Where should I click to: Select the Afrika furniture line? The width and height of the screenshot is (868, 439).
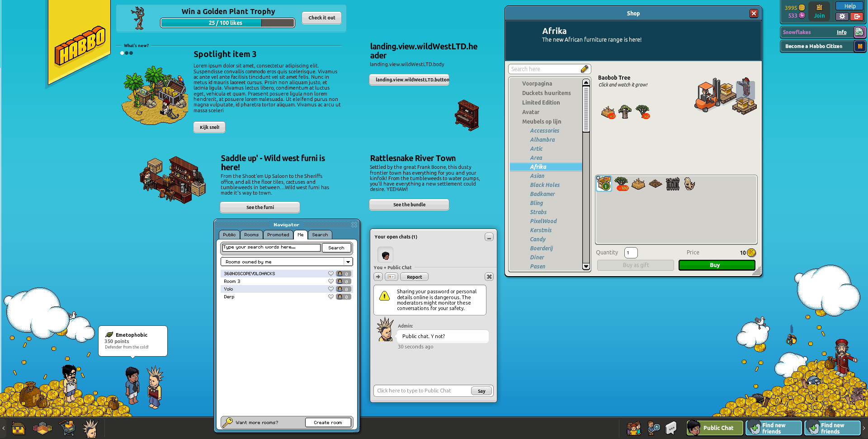pyautogui.click(x=546, y=167)
